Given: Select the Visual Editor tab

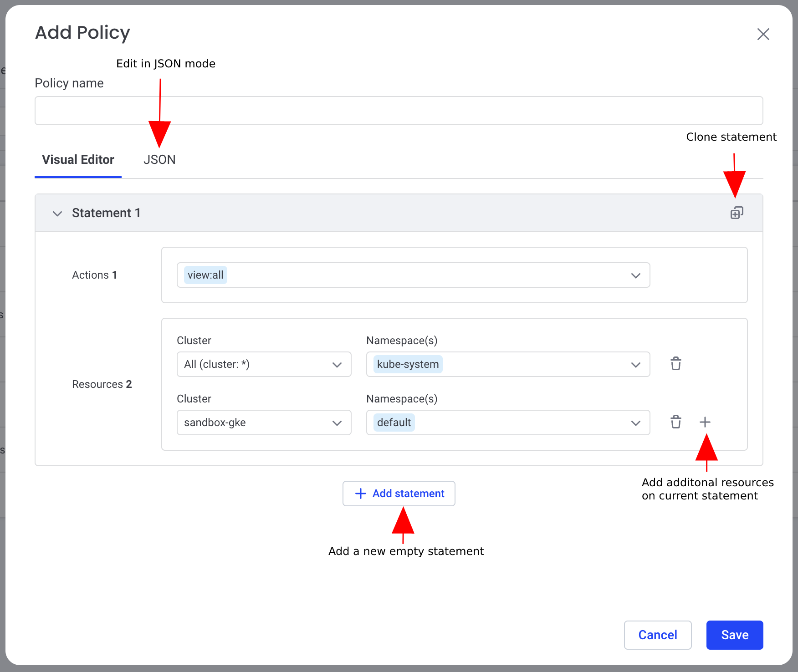Looking at the screenshot, I should click(78, 160).
